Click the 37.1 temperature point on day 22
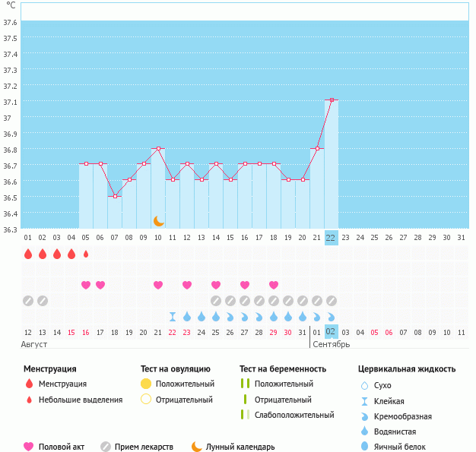This screenshot has width=476, height=452. pos(332,100)
